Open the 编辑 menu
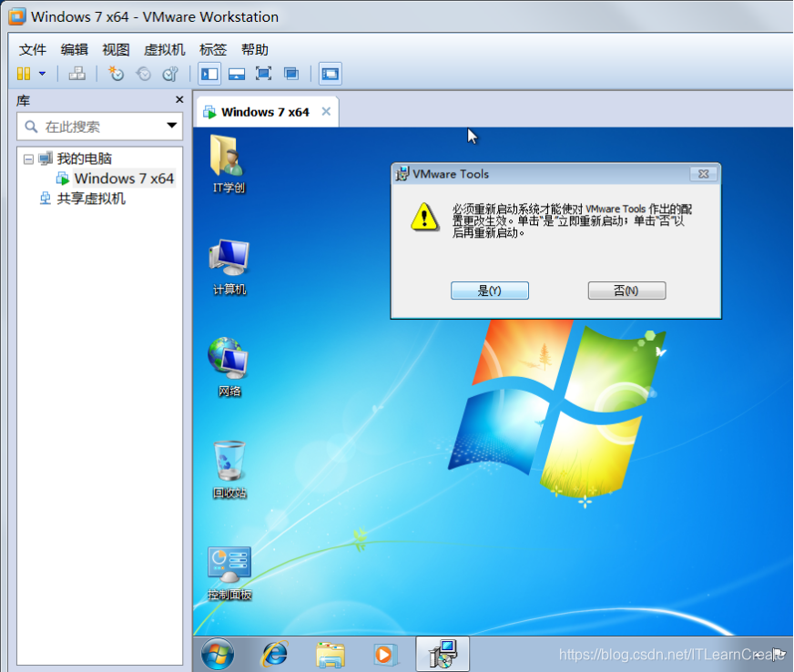The width and height of the screenshot is (794, 672). pyautogui.click(x=74, y=50)
